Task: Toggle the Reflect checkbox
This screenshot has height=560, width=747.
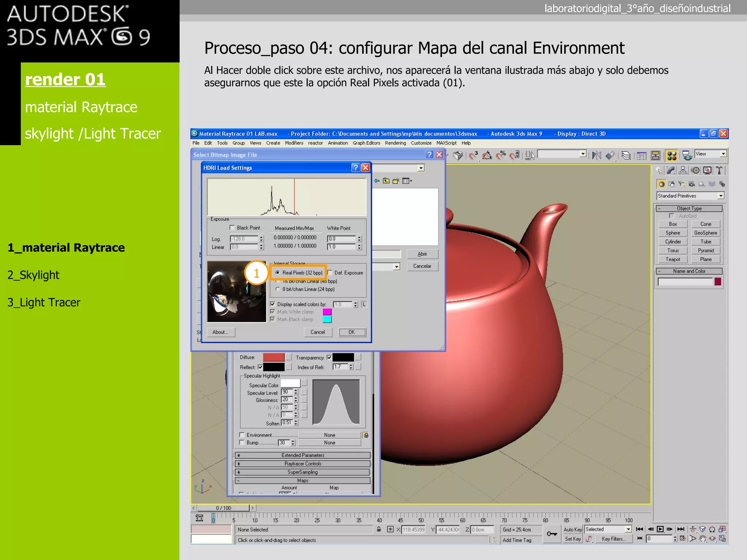Action: 260,367
